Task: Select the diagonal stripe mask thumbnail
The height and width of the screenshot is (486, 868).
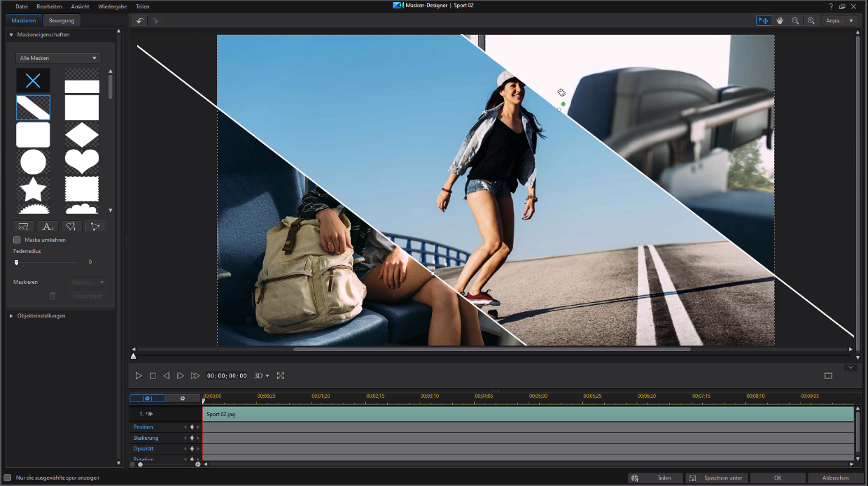Action: pos(33,108)
